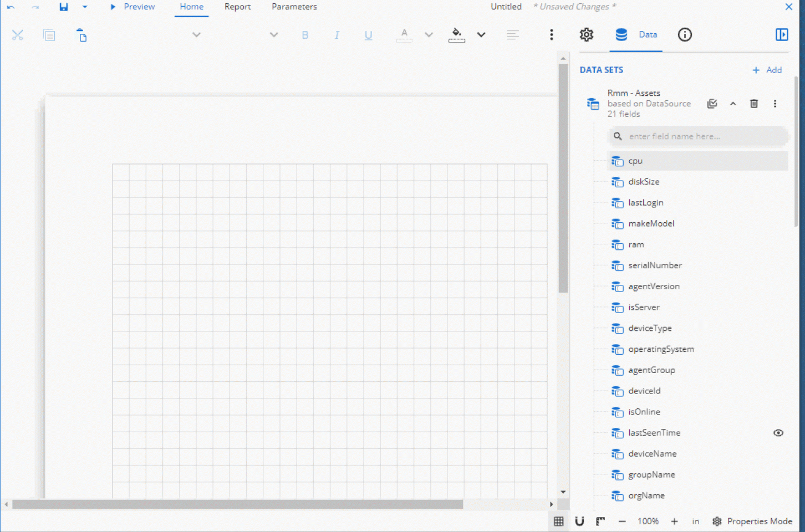This screenshot has width=805, height=532.
Task: Toggle underline formatting
Action: click(x=369, y=35)
